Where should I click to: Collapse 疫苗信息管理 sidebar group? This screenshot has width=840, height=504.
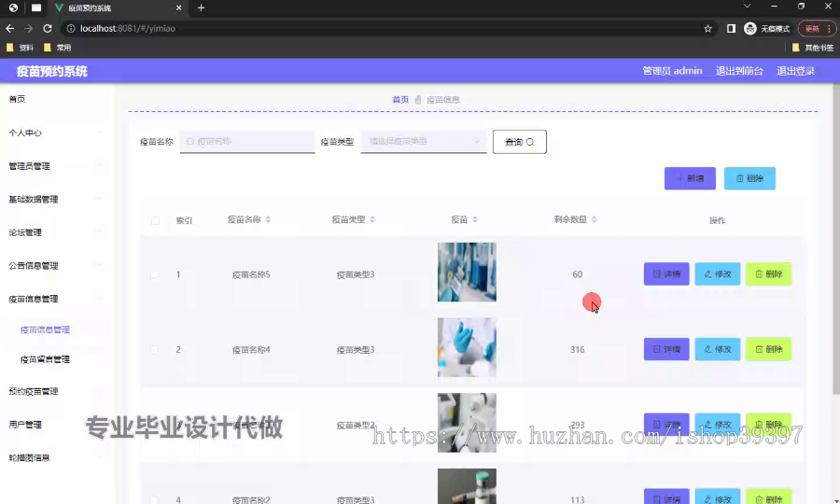pos(55,299)
